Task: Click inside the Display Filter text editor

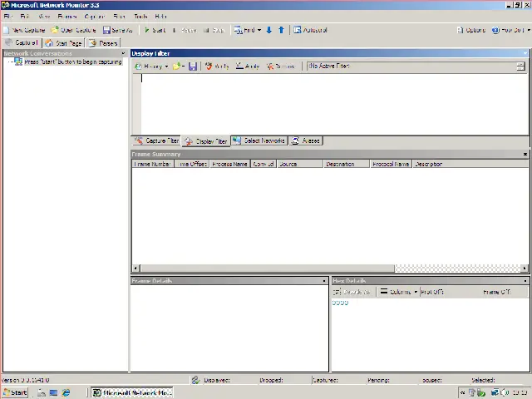Action: pos(334,104)
